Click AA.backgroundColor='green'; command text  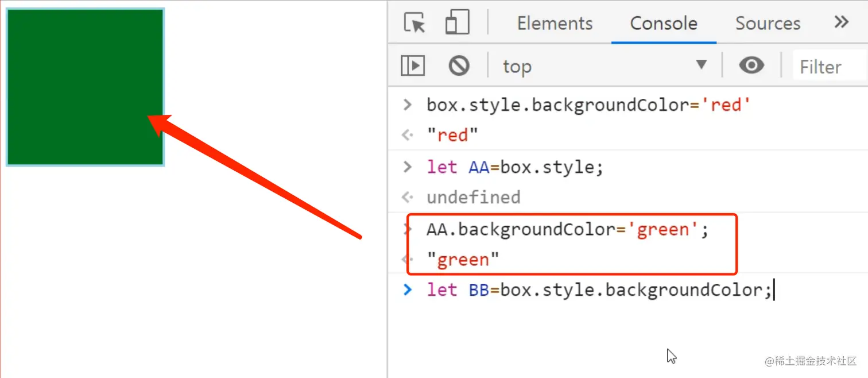tap(568, 230)
